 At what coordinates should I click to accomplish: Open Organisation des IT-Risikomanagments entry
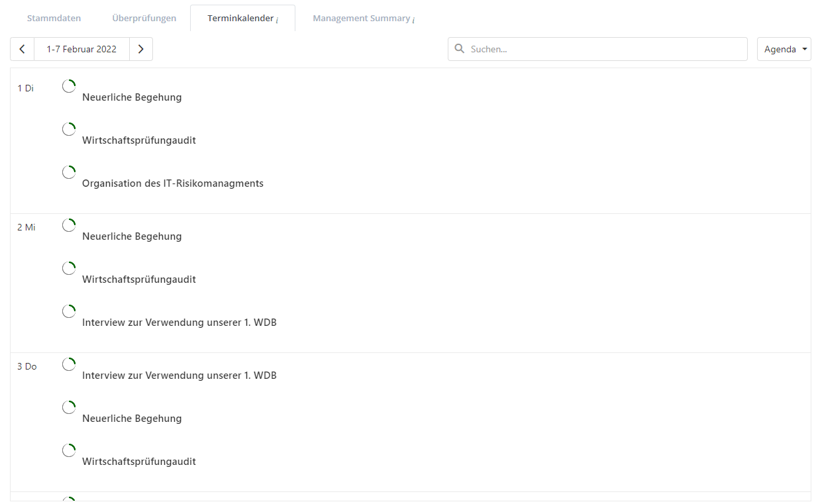click(172, 183)
